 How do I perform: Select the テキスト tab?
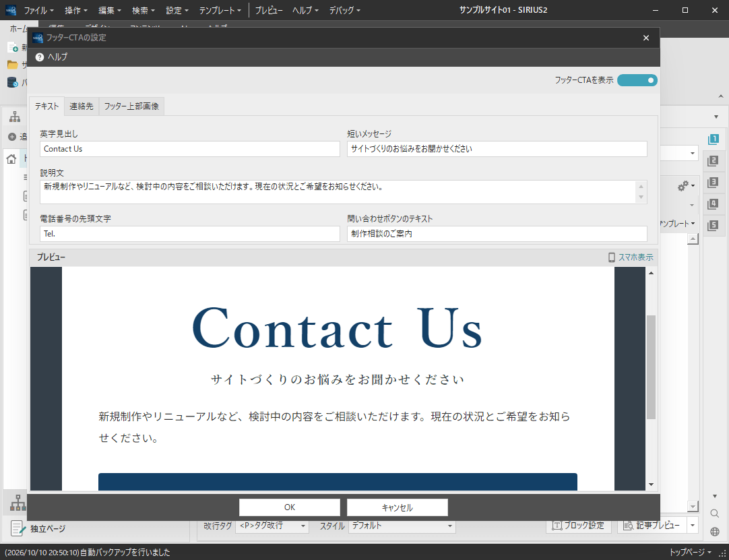[x=47, y=106]
